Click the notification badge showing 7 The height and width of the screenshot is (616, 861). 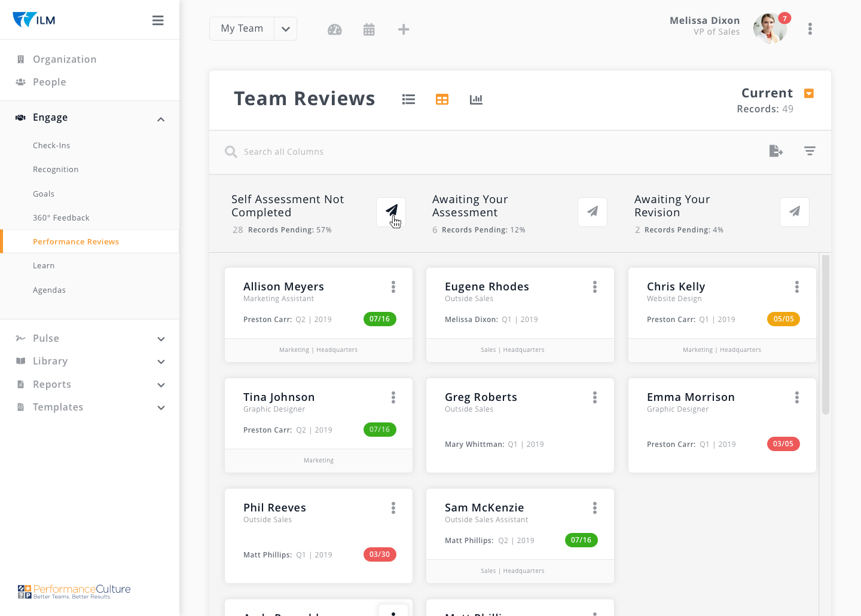click(x=784, y=19)
